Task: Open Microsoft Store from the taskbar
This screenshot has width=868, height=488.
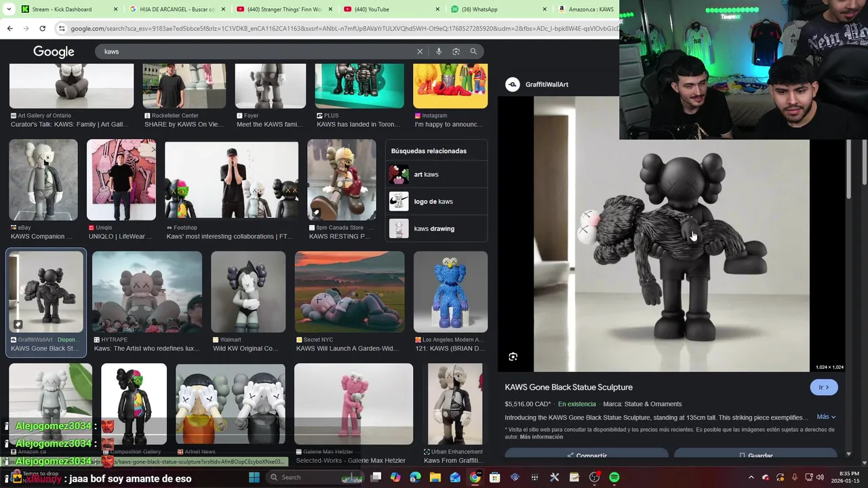Action: 495,477
